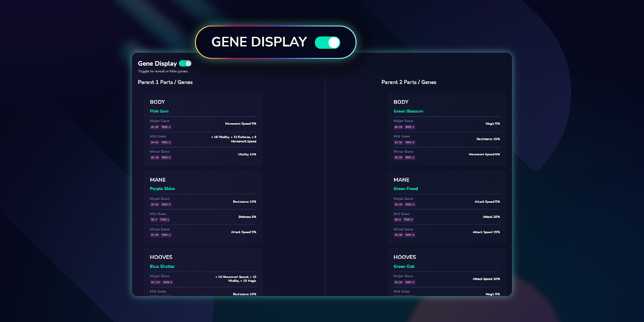644x322 pixels.
Task: Click 'ID: 33' badge under Green Blossom Mid Gene
Action: 398,142
